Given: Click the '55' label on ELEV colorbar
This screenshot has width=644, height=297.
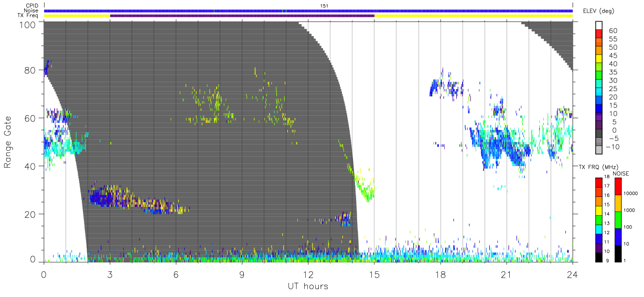Looking at the screenshot, I should tap(613, 39).
